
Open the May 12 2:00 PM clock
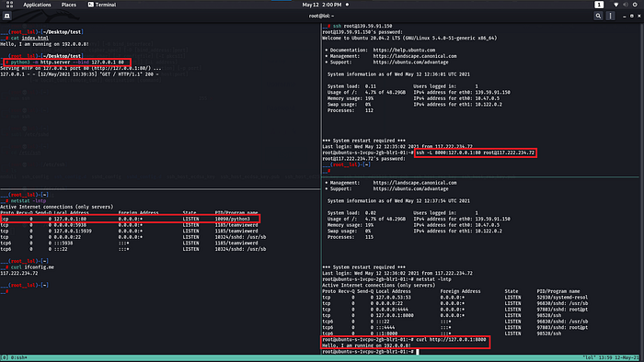(322, 5)
